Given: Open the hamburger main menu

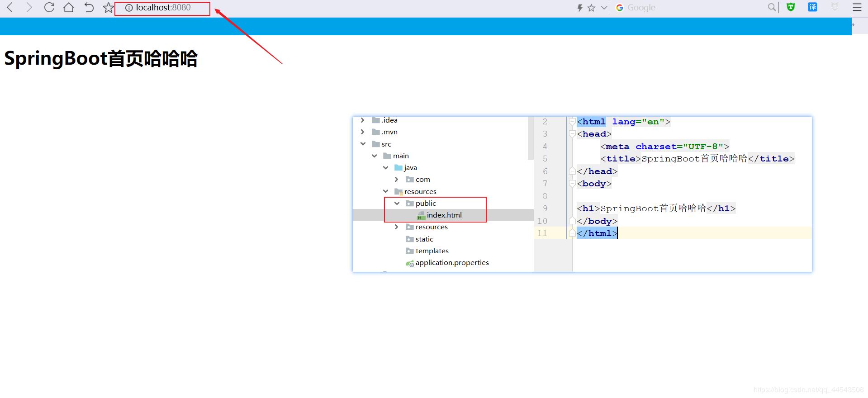Looking at the screenshot, I should point(857,7).
